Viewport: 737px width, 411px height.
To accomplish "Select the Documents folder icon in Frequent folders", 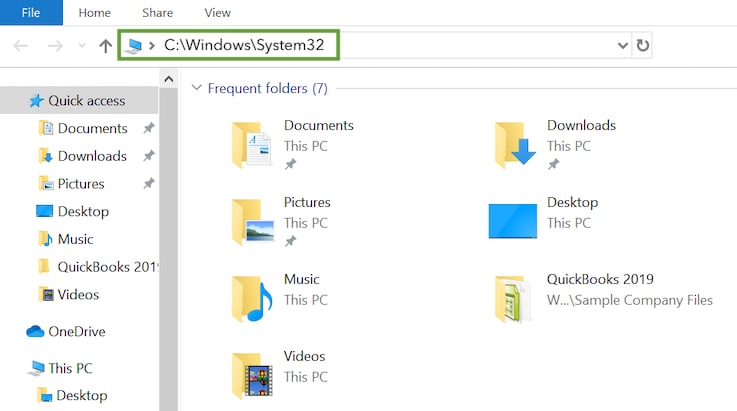I will [252, 145].
